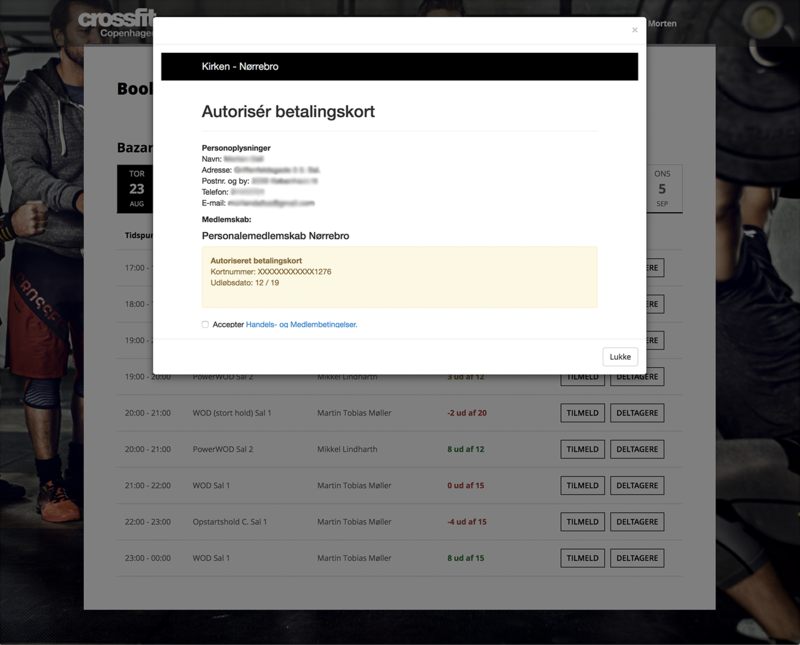The width and height of the screenshot is (800, 645).
Task: Click the 0 ud af 15 availability text
Action: 466,485
